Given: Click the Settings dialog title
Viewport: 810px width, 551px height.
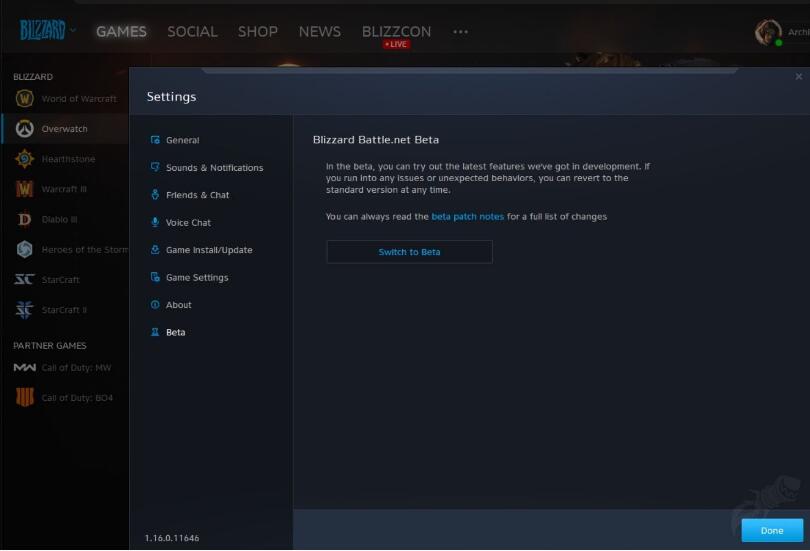Looking at the screenshot, I should click(x=171, y=97).
